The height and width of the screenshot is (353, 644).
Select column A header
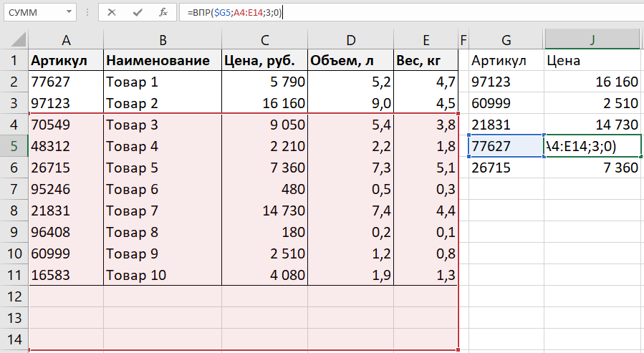(66, 39)
